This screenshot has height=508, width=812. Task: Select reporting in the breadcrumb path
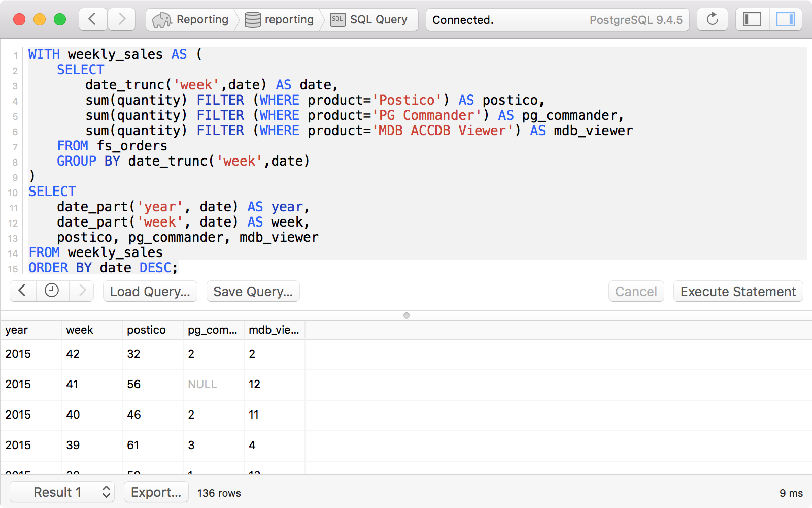coord(289,19)
